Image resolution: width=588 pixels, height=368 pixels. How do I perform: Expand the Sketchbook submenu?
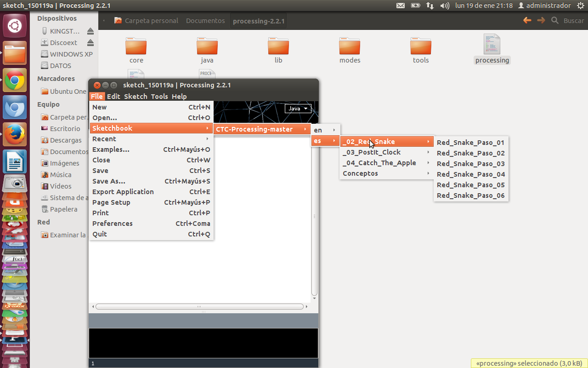point(151,128)
